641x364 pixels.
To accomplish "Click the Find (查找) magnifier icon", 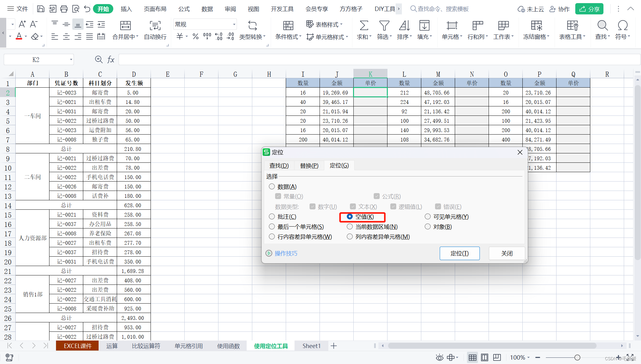I will coord(603,25).
